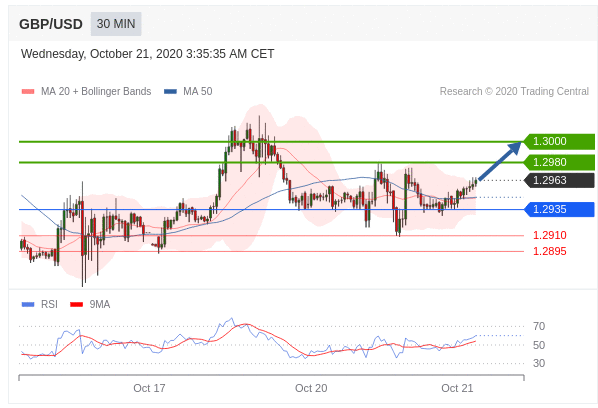
Task: Click the RSI 70 level label
Action: pos(539,326)
